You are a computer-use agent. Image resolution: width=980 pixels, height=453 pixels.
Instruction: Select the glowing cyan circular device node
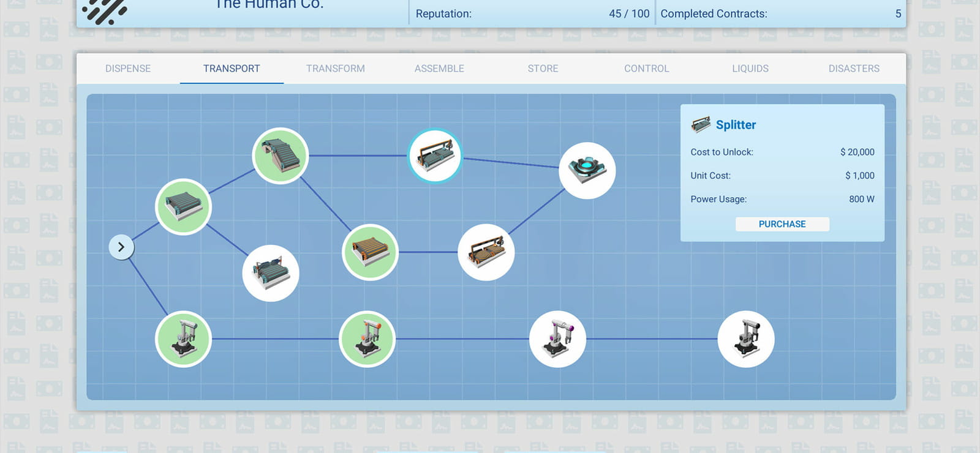587,170
